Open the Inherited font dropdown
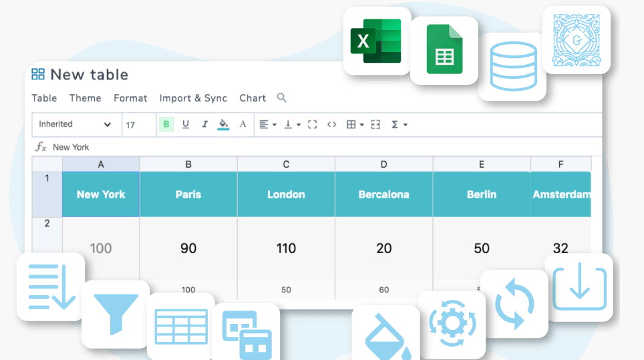The width and height of the screenshot is (644, 360). tap(76, 124)
